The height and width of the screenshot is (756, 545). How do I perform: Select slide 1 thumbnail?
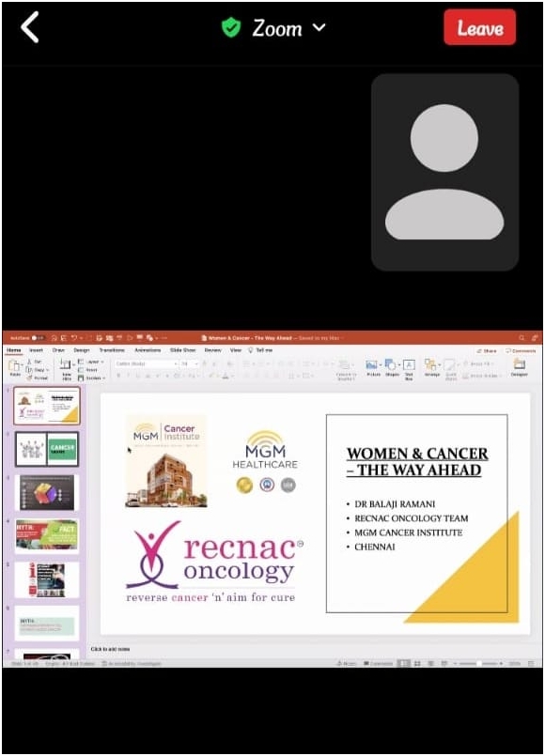[47, 406]
